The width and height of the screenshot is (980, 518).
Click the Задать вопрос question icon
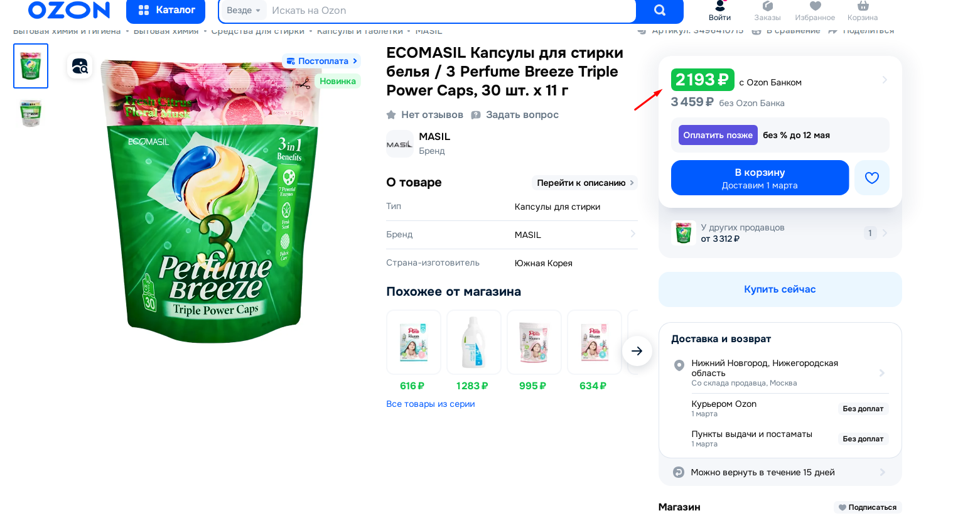tap(476, 114)
